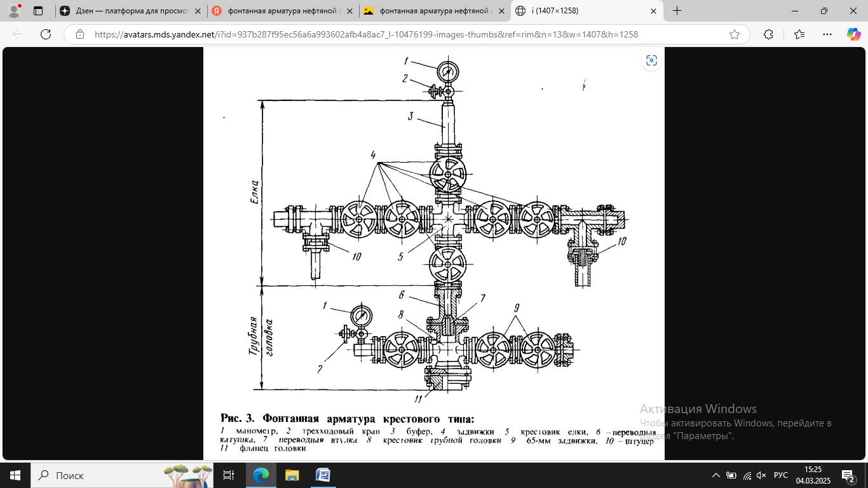This screenshot has height=488, width=868.
Task: Switch the РУС keyboard language
Action: [x=781, y=475]
